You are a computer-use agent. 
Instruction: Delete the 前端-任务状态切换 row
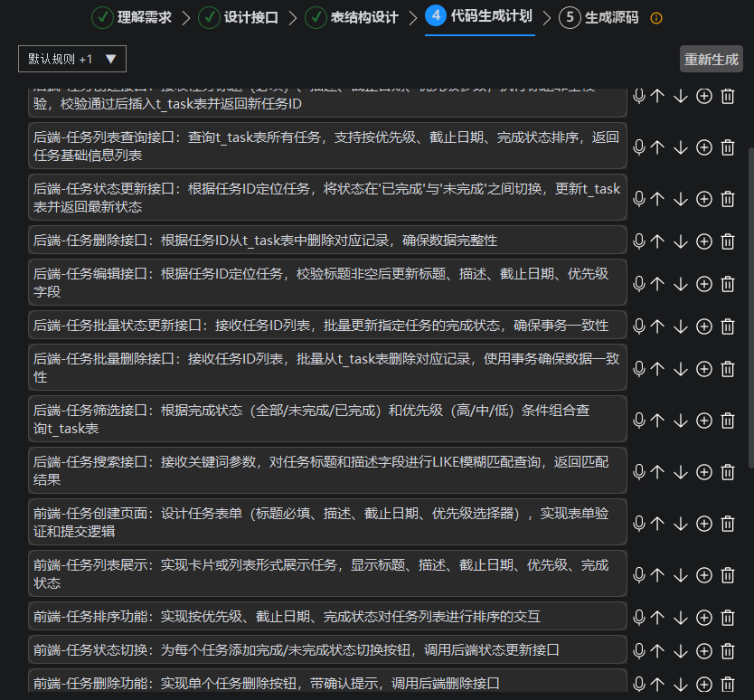[728, 650]
